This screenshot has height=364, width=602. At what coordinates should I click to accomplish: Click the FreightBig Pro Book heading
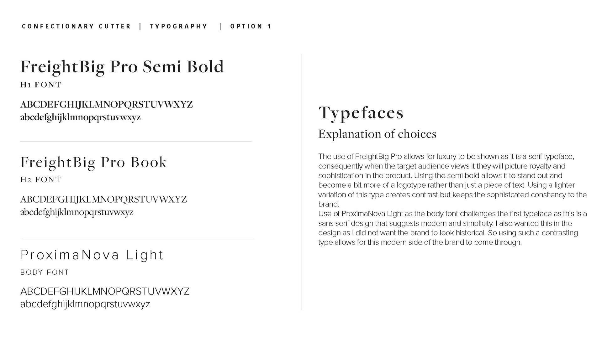[x=93, y=163]
